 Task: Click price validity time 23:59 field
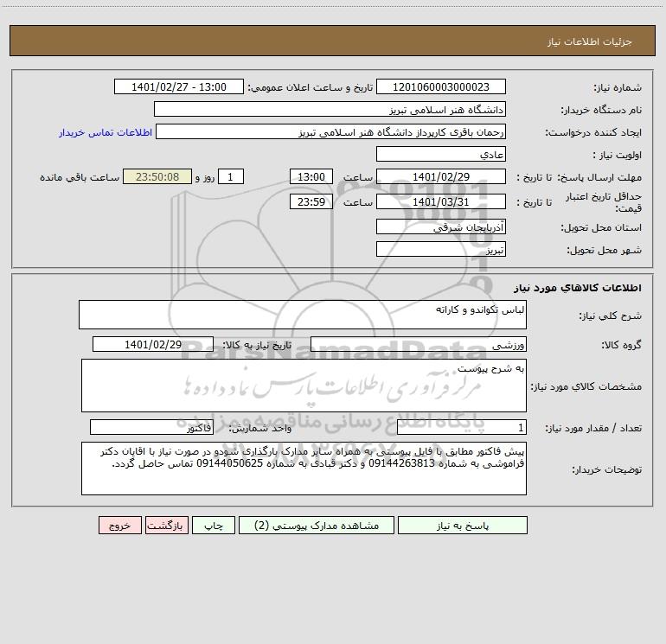point(311,201)
